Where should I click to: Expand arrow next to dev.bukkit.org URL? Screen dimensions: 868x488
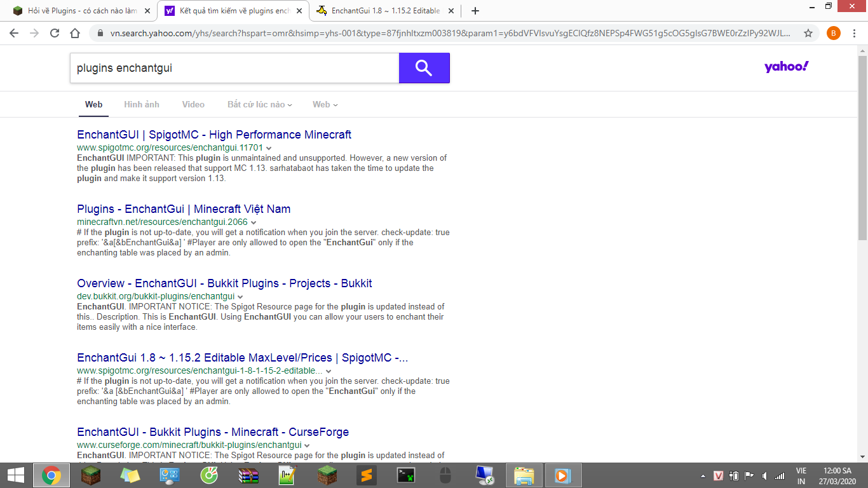[x=241, y=297]
